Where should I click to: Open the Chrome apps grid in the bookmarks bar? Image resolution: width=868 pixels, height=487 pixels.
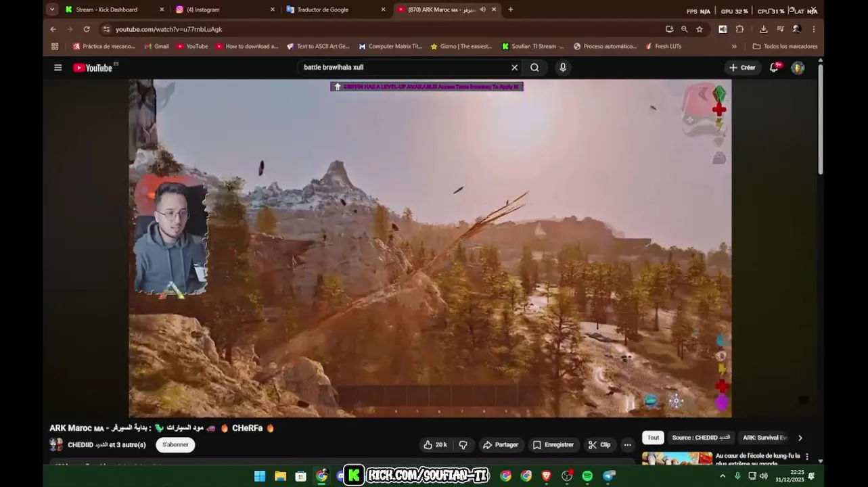55,47
